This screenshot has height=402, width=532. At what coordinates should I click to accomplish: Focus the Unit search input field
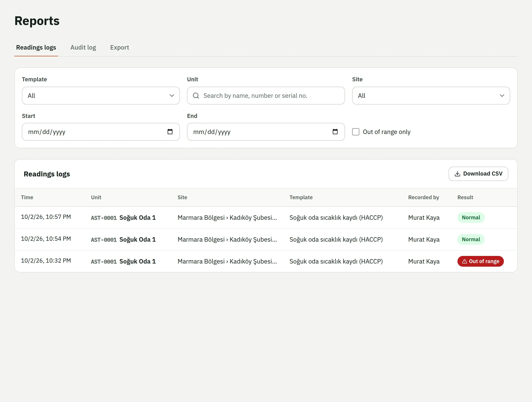(x=266, y=96)
